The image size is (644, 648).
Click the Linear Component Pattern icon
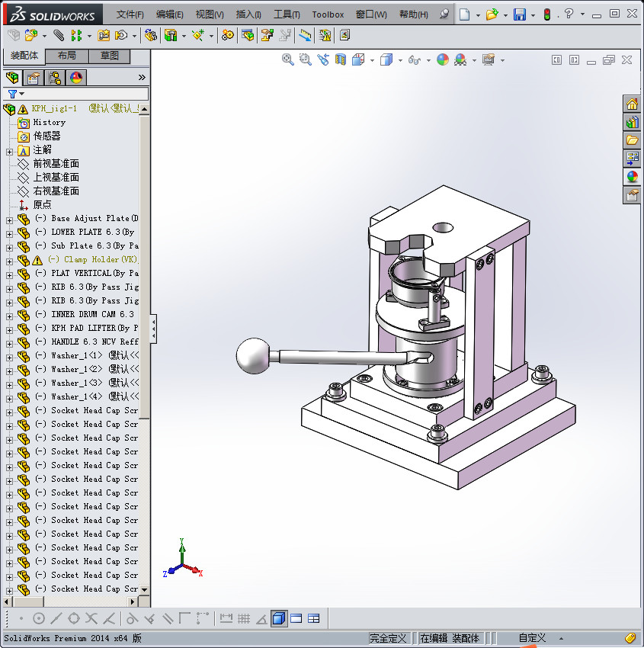click(76, 36)
